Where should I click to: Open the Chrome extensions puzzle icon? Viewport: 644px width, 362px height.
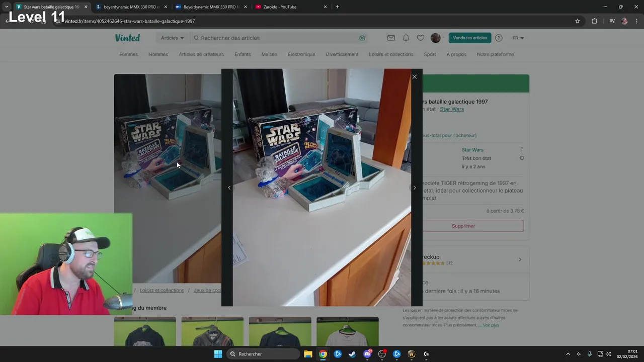pyautogui.click(x=594, y=21)
